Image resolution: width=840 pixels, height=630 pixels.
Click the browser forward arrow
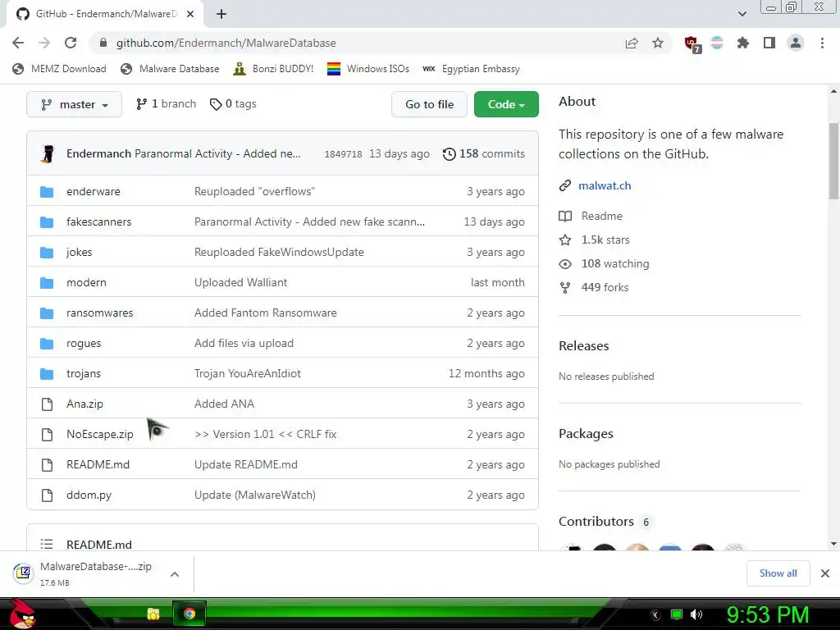pyautogui.click(x=44, y=43)
